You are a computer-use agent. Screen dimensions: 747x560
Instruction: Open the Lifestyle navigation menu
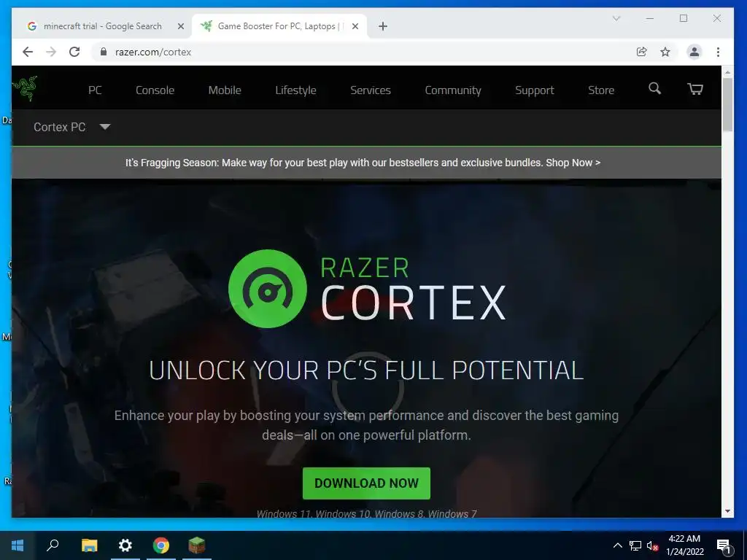[x=295, y=90]
